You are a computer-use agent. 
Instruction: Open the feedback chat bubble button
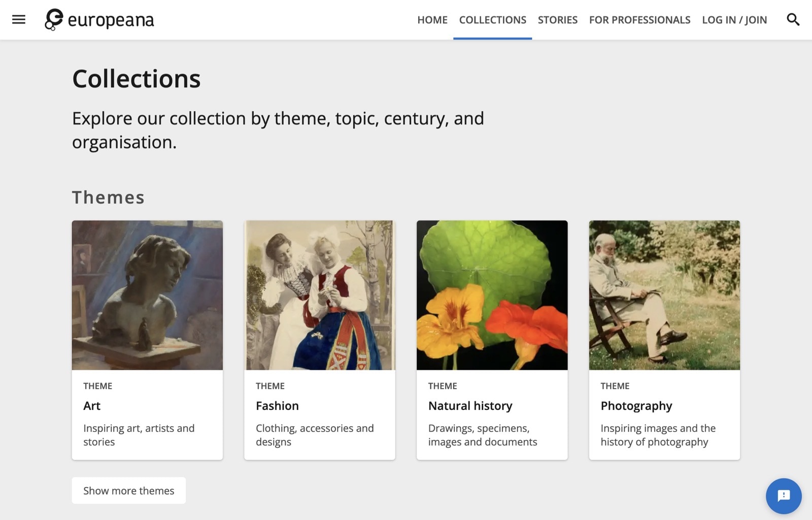tap(784, 496)
